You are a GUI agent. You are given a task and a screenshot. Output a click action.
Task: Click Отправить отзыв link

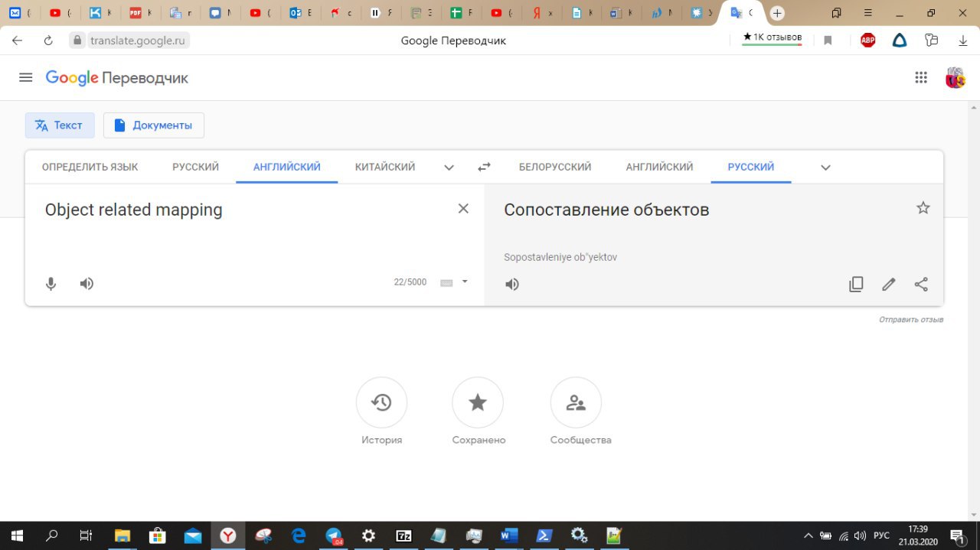click(x=911, y=320)
